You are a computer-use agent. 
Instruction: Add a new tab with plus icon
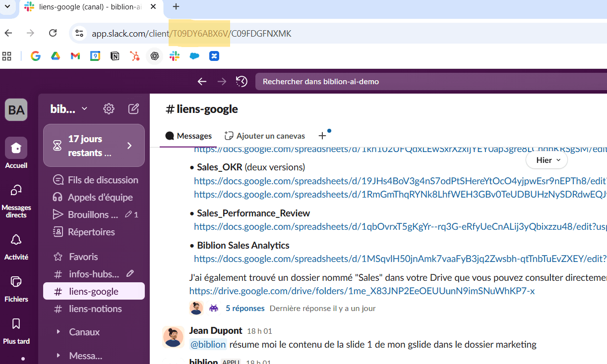pos(322,136)
